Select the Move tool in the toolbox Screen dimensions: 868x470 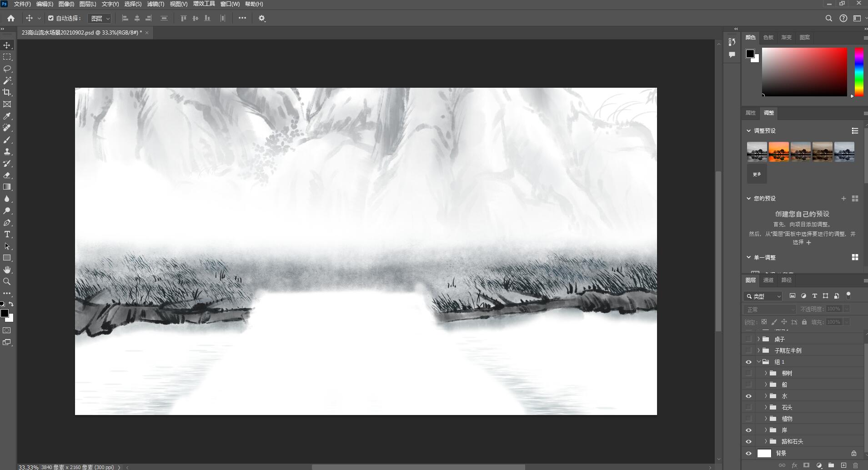click(x=7, y=45)
